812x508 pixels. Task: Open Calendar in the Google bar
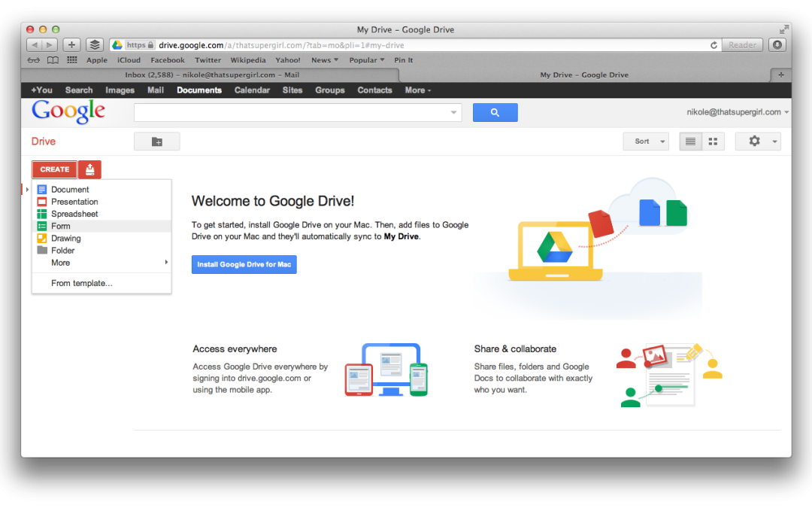(x=252, y=90)
